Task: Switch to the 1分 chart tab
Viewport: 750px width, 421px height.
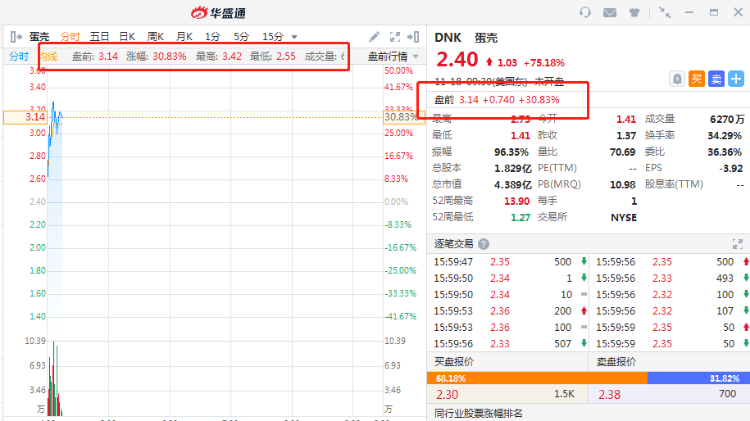Action: coord(213,37)
